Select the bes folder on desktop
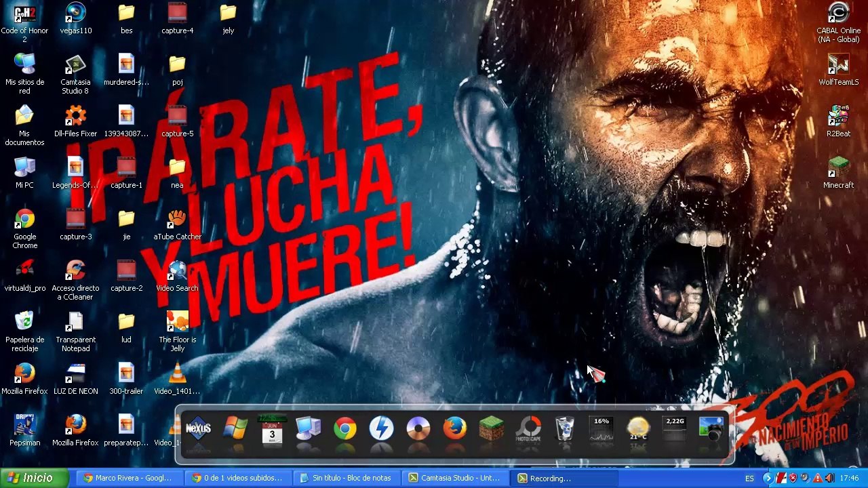This screenshot has height=488, width=868. 126,18
